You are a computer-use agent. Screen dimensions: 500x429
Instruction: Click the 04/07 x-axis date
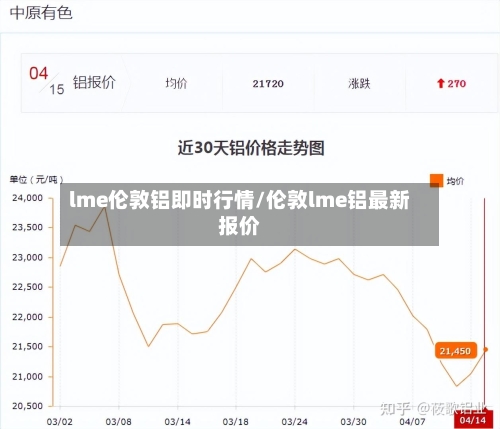tap(412, 422)
